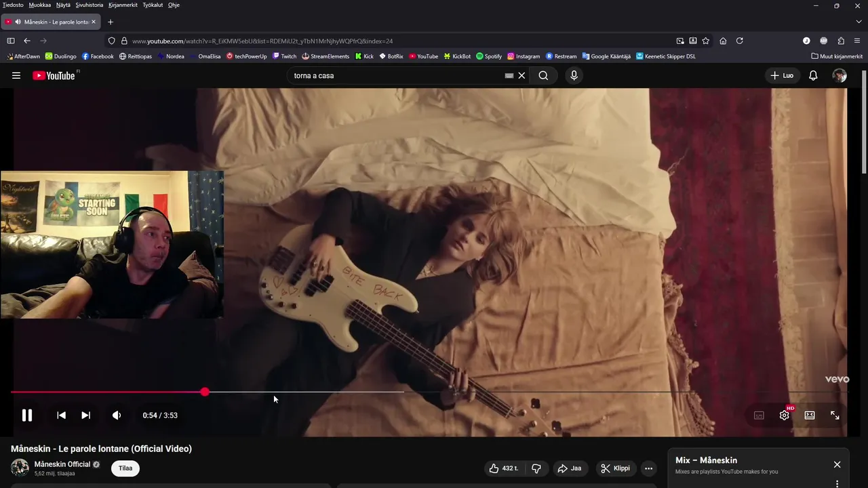The width and height of the screenshot is (868, 488).
Task: Share the video with Jaa
Action: coord(570,468)
